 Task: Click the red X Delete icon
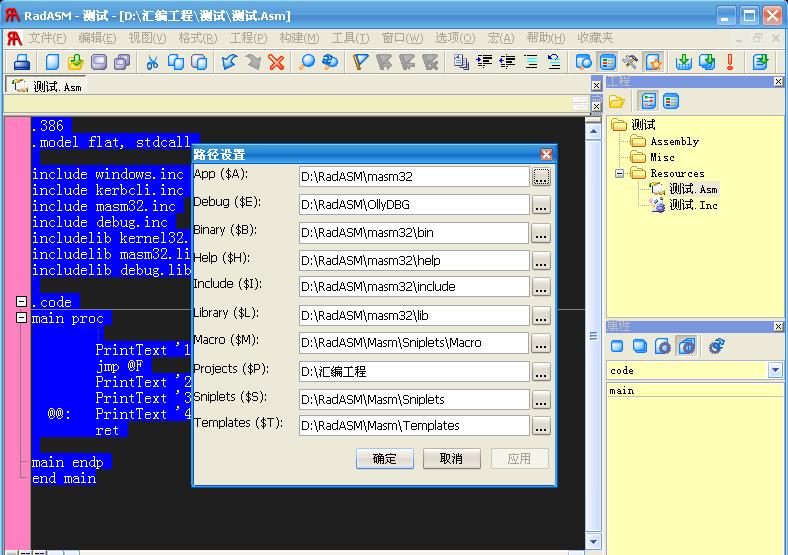(276, 62)
